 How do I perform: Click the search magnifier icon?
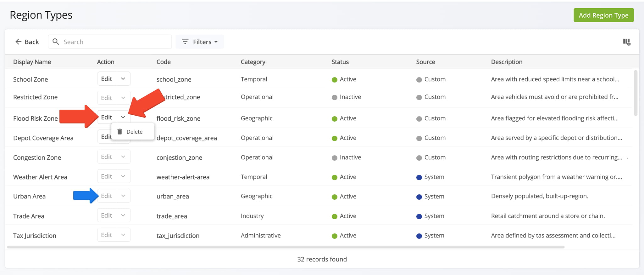pyautogui.click(x=56, y=42)
